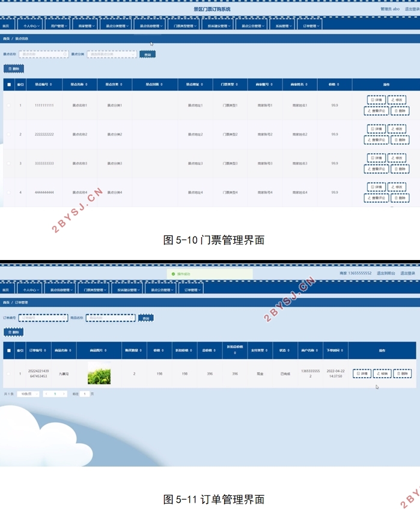
Task: Click next page arrow in pagination
Action: (x=63, y=394)
